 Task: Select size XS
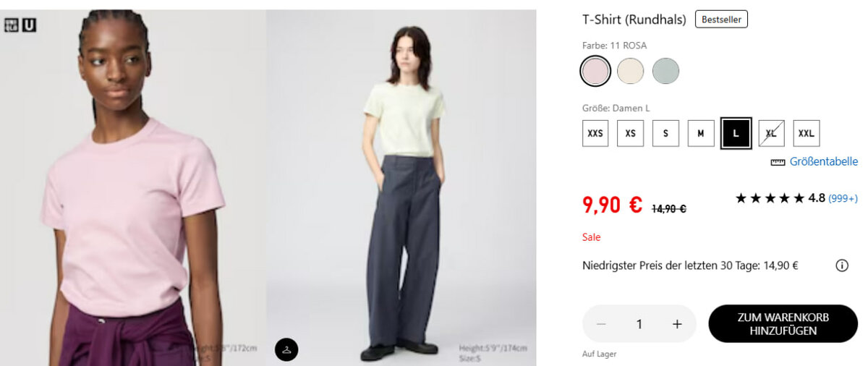tap(630, 133)
